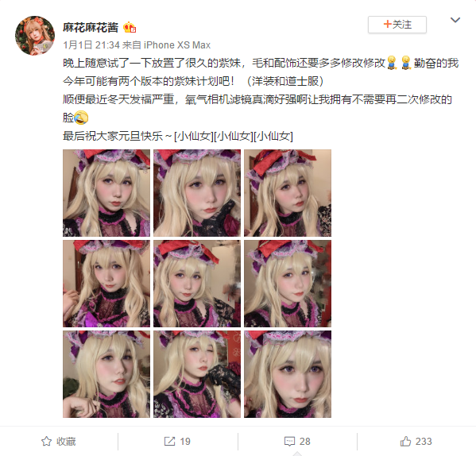The width and height of the screenshot is (476, 456).
Task: Open comments via speech bubble icon
Action: click(x=289, y=441)
